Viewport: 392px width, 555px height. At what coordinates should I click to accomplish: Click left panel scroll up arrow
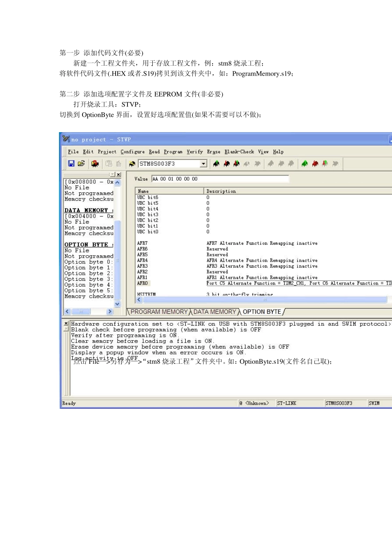pos(118,182)
